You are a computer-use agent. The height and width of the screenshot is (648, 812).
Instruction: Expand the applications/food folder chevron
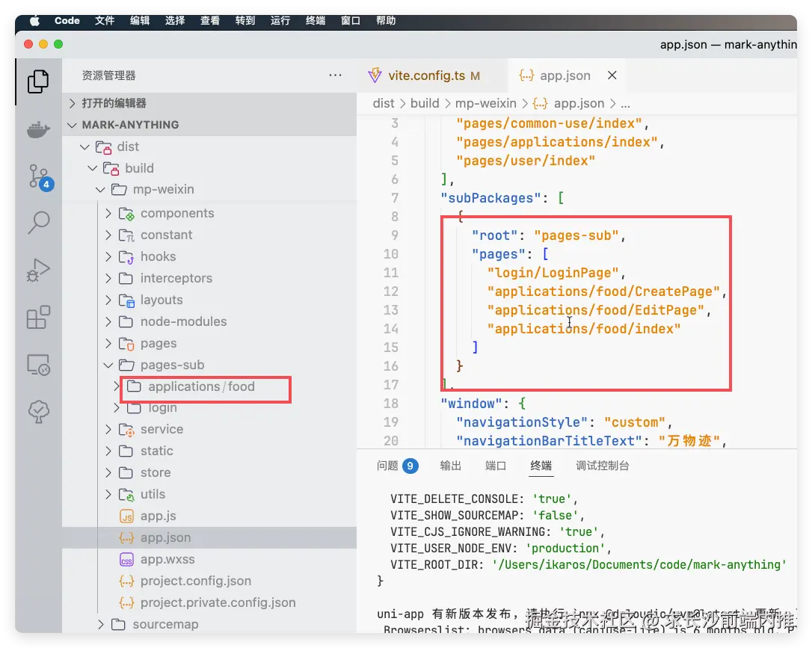tap(116, 386)
